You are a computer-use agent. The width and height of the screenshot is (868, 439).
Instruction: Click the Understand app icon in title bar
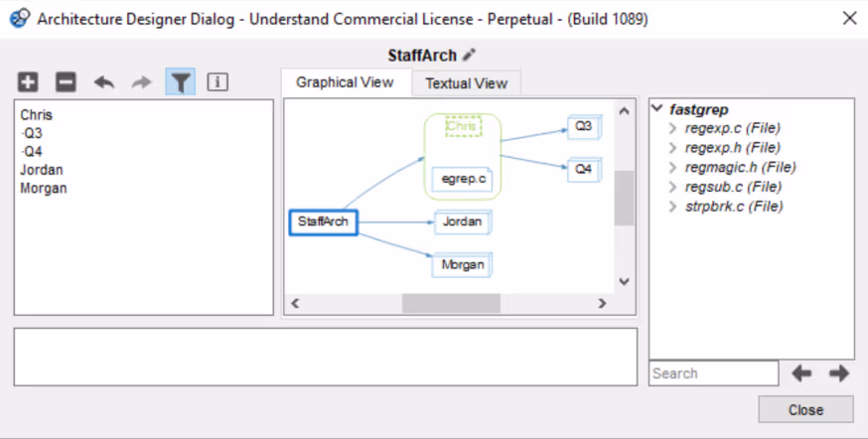20,18
